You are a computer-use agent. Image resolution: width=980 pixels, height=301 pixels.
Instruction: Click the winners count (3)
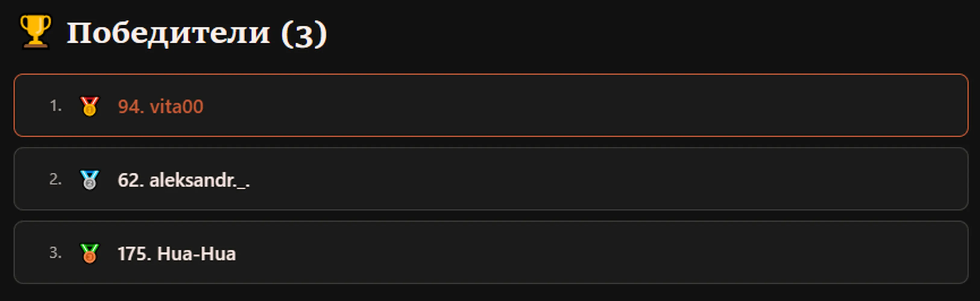[304, 34]
